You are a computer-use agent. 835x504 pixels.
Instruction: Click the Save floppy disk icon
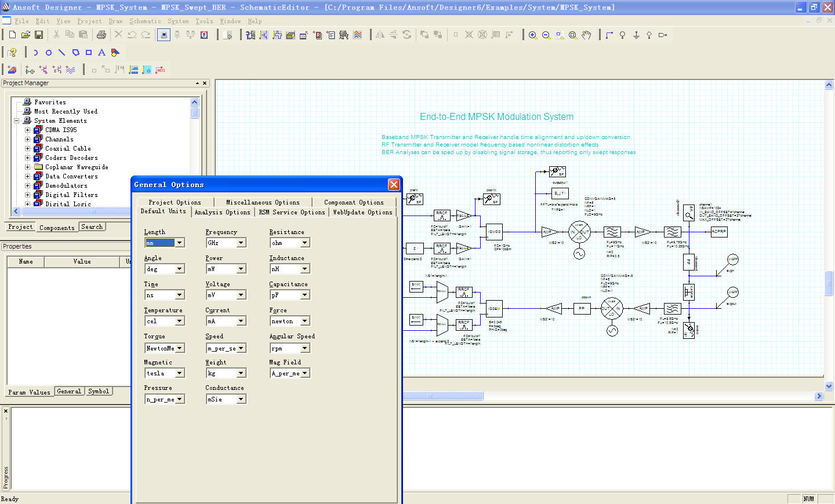[39, 35]
